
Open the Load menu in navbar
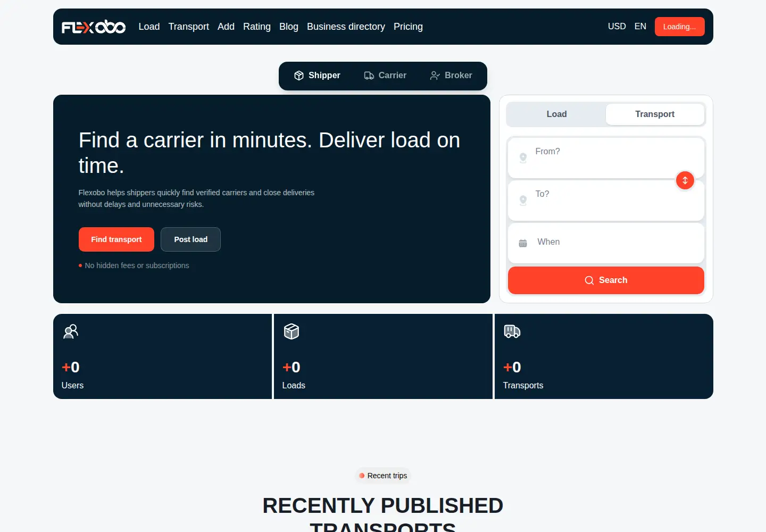tap(149, 27)
